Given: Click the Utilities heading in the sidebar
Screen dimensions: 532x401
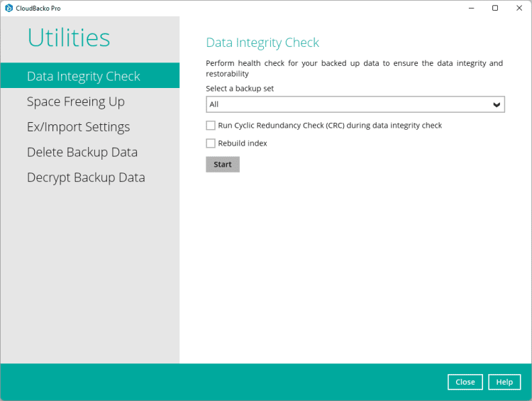Looking at the screenshot, I should [x=69, y=38].
